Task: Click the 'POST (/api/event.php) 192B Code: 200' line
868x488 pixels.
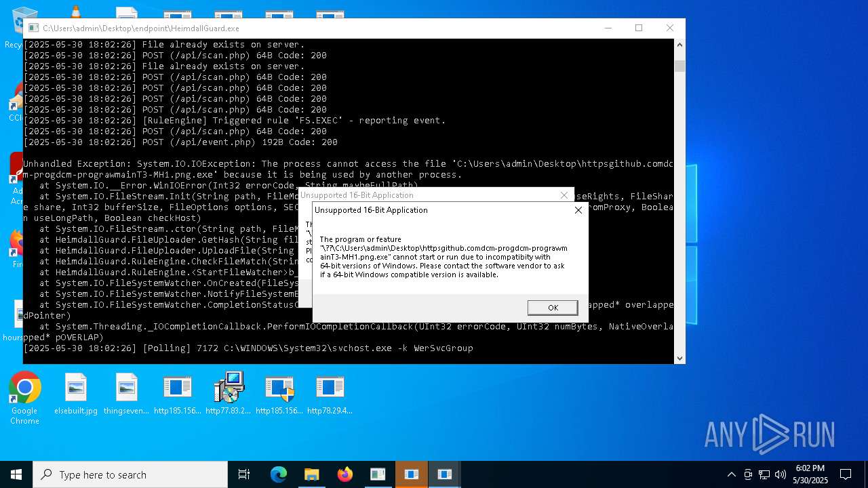Action: pos(180,142)
